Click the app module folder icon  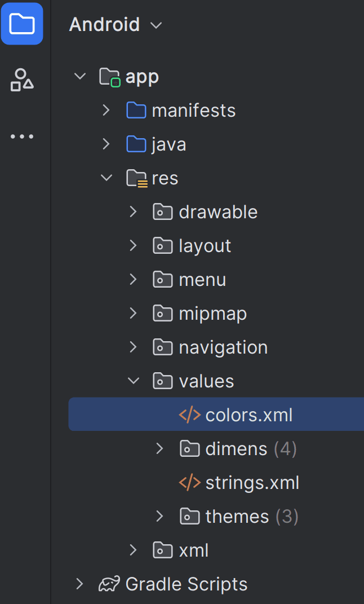[110, 77]
